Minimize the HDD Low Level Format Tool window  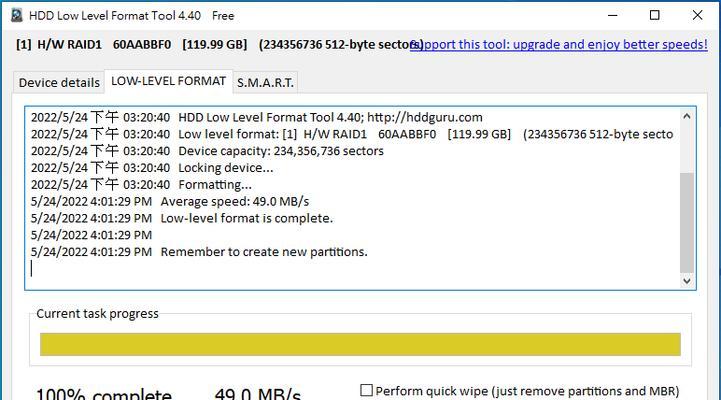[612, 15]
